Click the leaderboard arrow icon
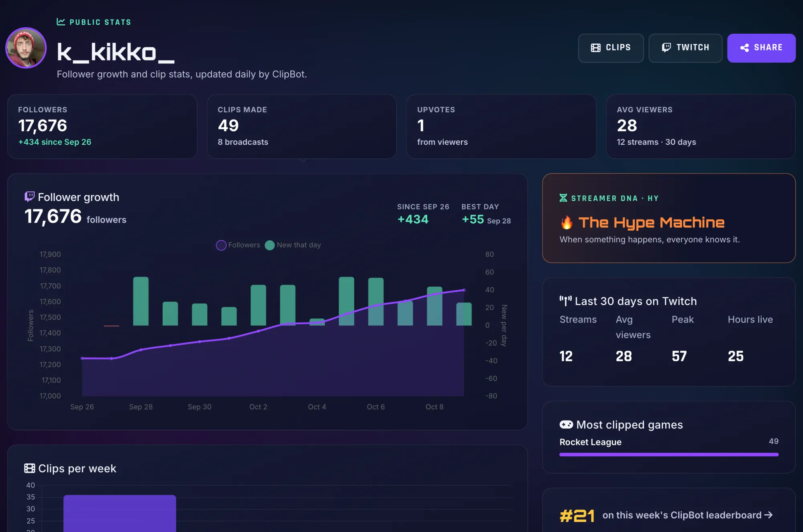Viewport: 803px width, 532px height. tap(768, 515)
